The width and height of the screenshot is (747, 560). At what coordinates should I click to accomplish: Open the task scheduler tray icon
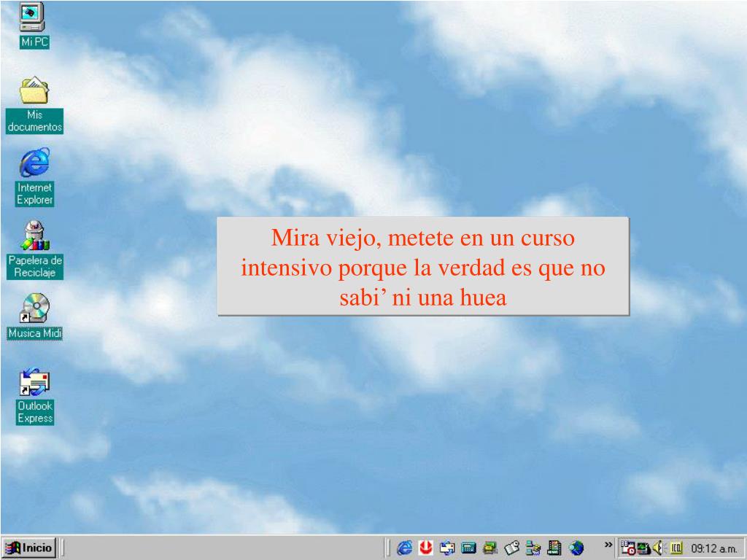pos(628,548)
